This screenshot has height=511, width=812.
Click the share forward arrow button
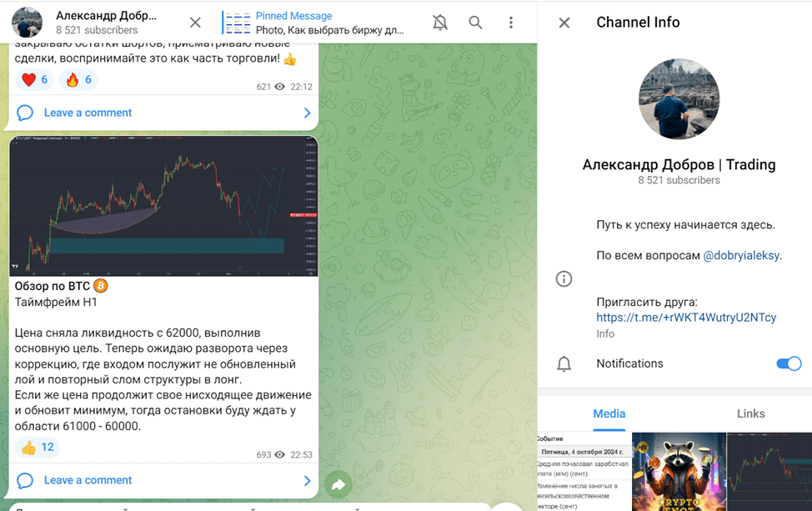338,483
